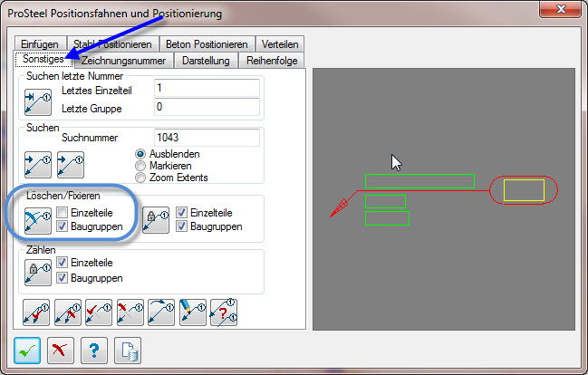Close the ProSteel dialog window
Image resolution: width=588 pixels, height=375 pixels.
561,9
